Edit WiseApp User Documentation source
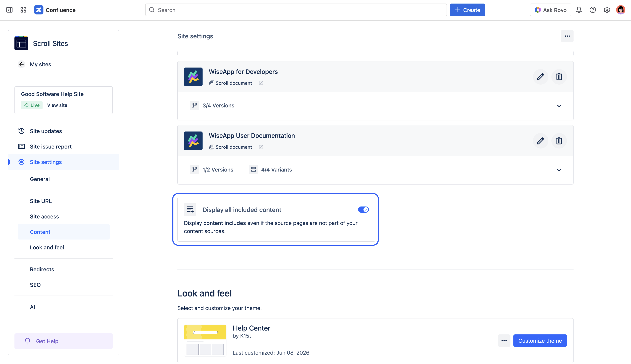Screen dimensions: 631x364 [x=541, y=141]
